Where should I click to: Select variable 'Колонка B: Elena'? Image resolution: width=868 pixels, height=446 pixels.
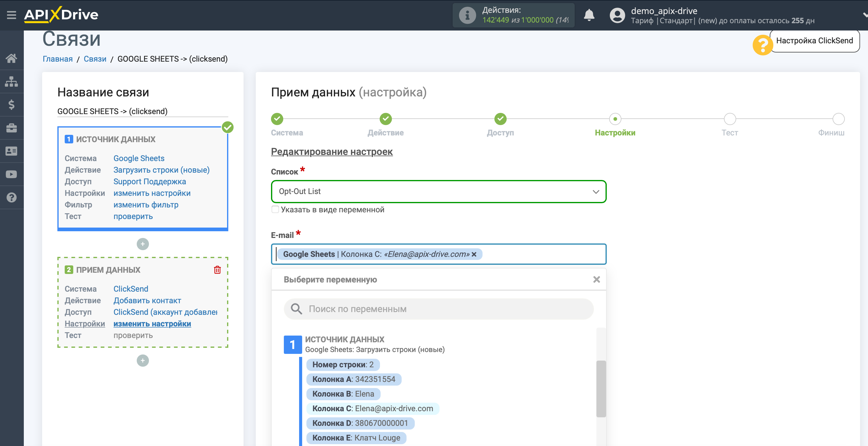(x=343, y=394)
